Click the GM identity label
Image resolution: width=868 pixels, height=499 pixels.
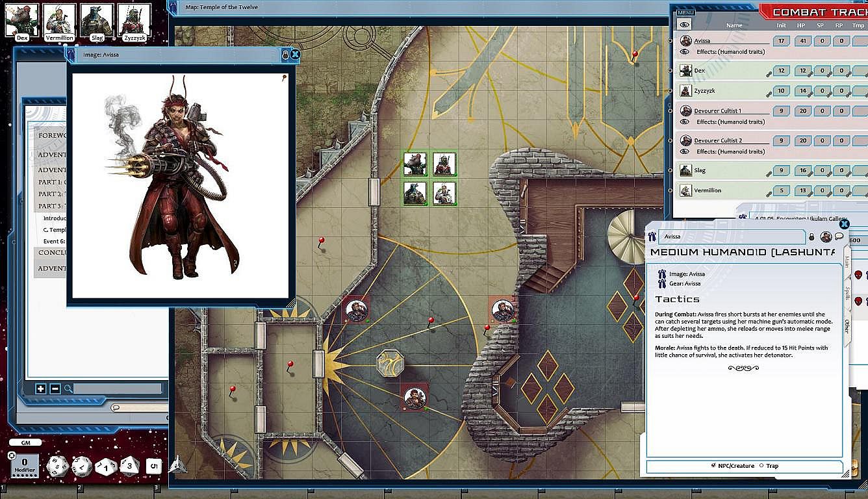(26, 442)
